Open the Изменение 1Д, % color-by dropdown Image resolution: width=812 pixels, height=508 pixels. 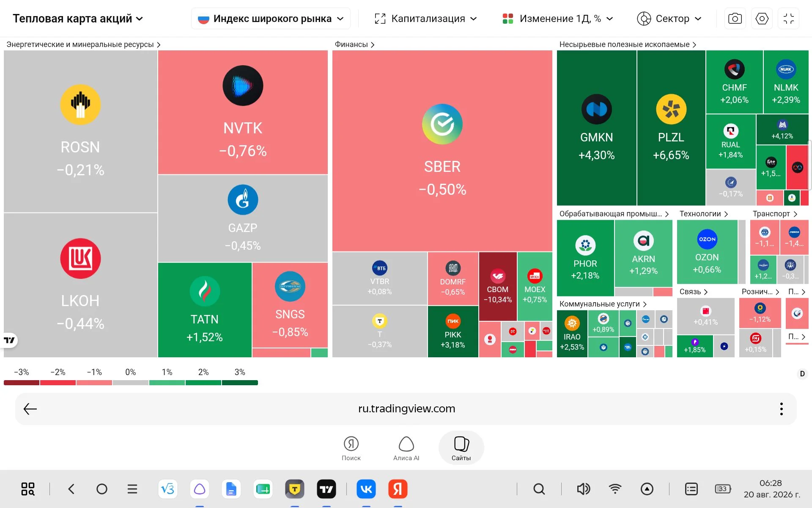(x=558, y=19)
